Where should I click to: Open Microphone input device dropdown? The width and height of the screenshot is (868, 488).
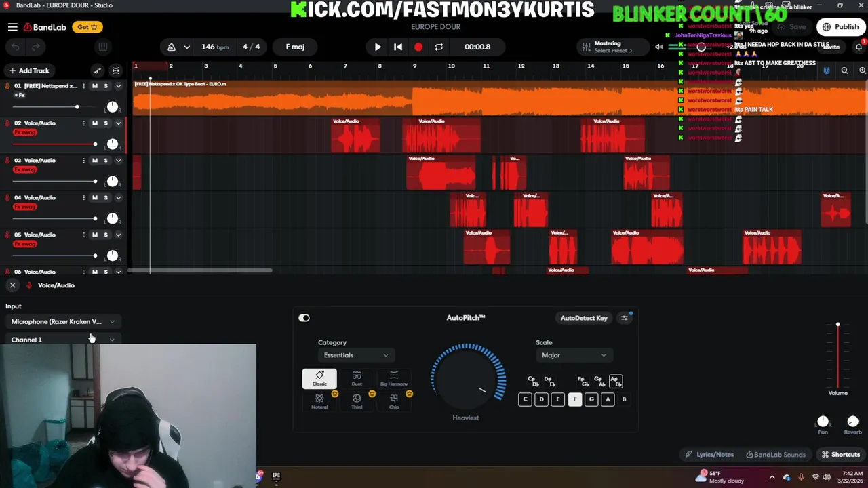point(62,322)
